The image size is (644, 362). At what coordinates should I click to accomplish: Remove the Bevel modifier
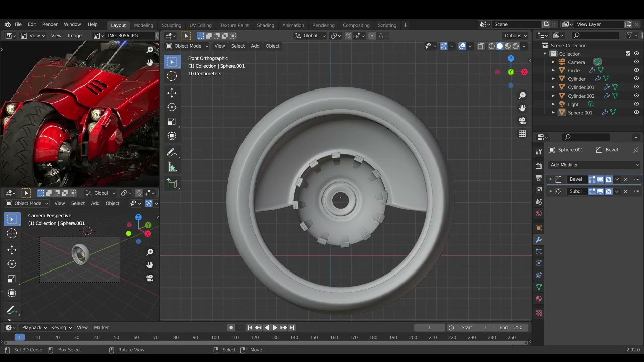pyautogui.click(x=625, y=179)
